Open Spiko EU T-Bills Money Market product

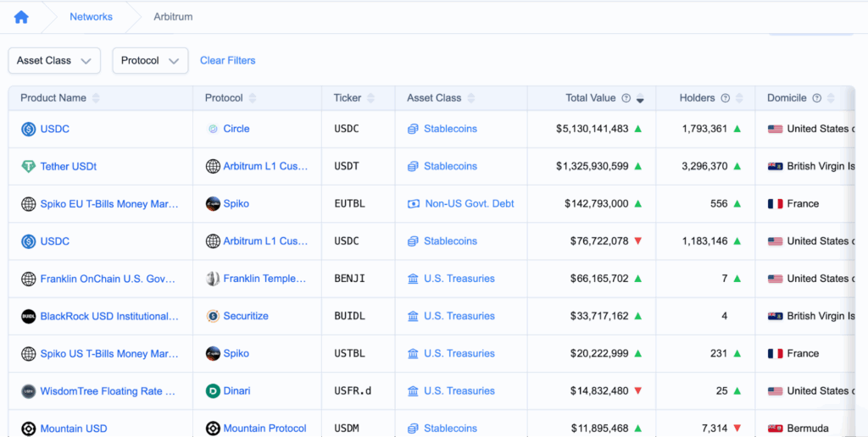coord(109,204)
